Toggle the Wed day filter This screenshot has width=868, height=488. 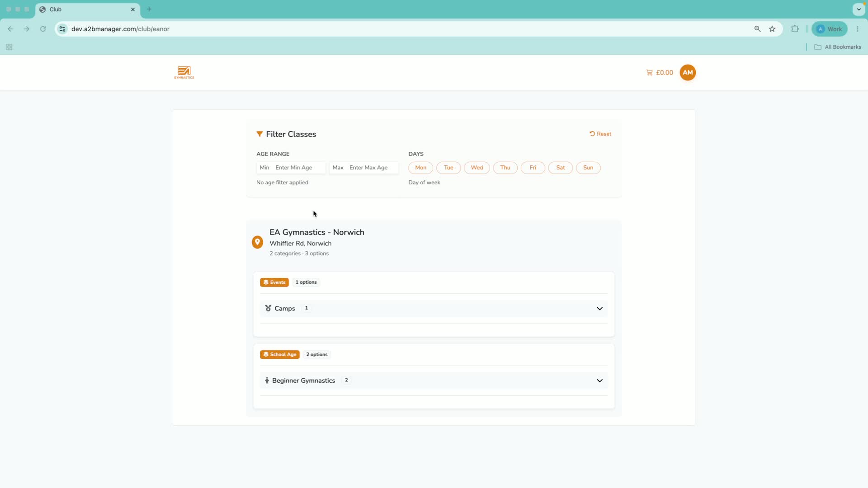coord(476,168)
